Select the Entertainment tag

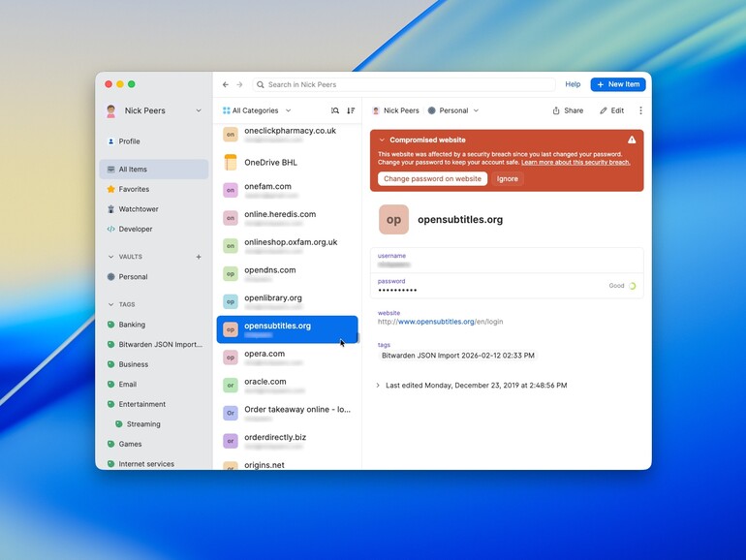154,404
